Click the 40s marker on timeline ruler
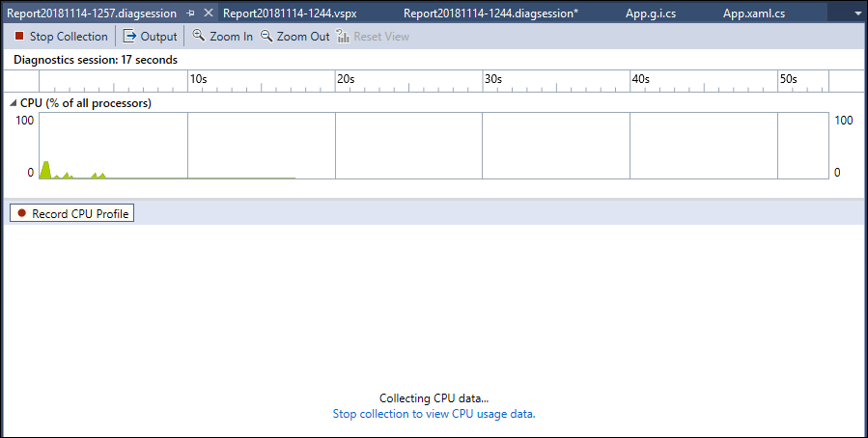 pos(640,79)
